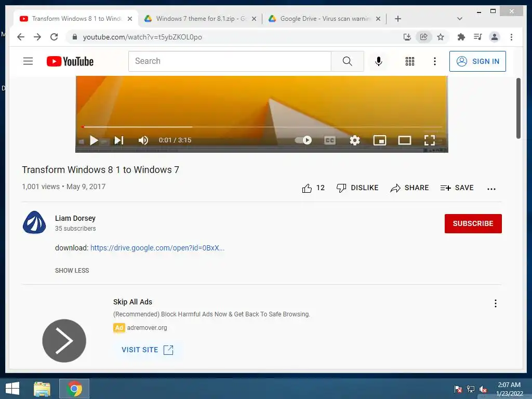This screenshot has width=532, height=399.
Task: Go back to the previous page
Action: (21, 37)
